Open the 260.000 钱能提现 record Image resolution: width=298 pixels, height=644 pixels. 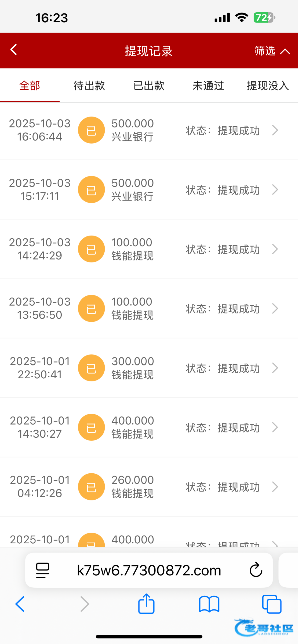133,487
